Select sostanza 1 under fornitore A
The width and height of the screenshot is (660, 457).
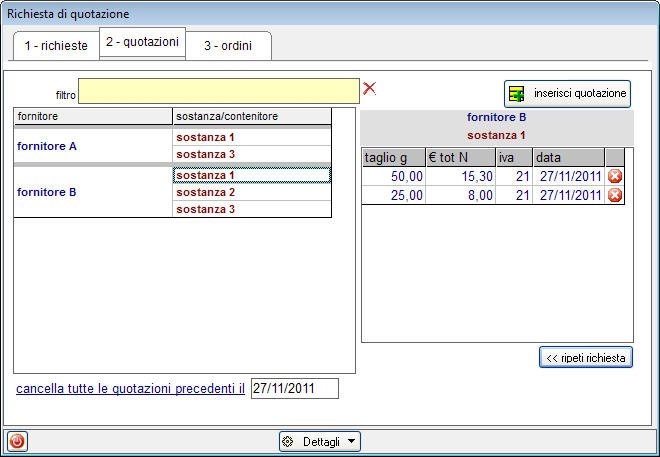coord(252,137)
